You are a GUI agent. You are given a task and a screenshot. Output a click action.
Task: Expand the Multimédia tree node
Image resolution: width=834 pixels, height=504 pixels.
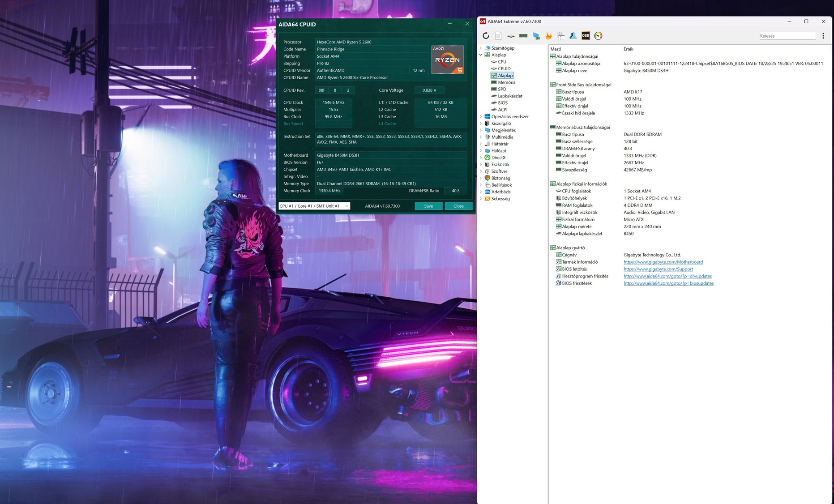[x=481, y=137]
